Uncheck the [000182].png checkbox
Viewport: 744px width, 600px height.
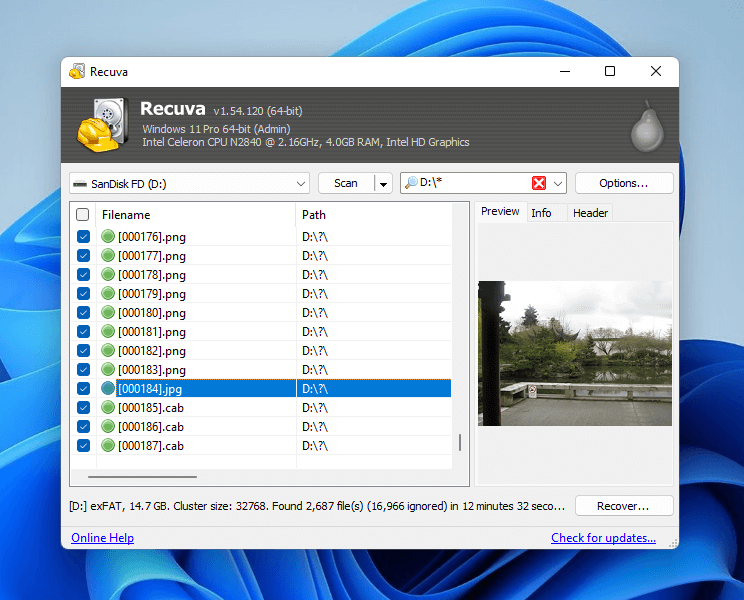point(84,350)
